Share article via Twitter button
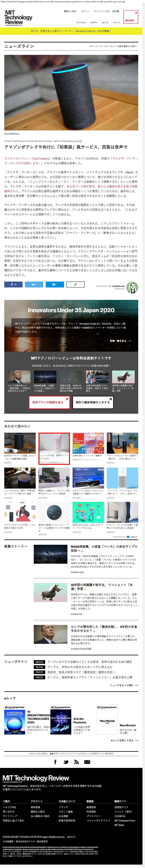 click(x=34, y=284)
